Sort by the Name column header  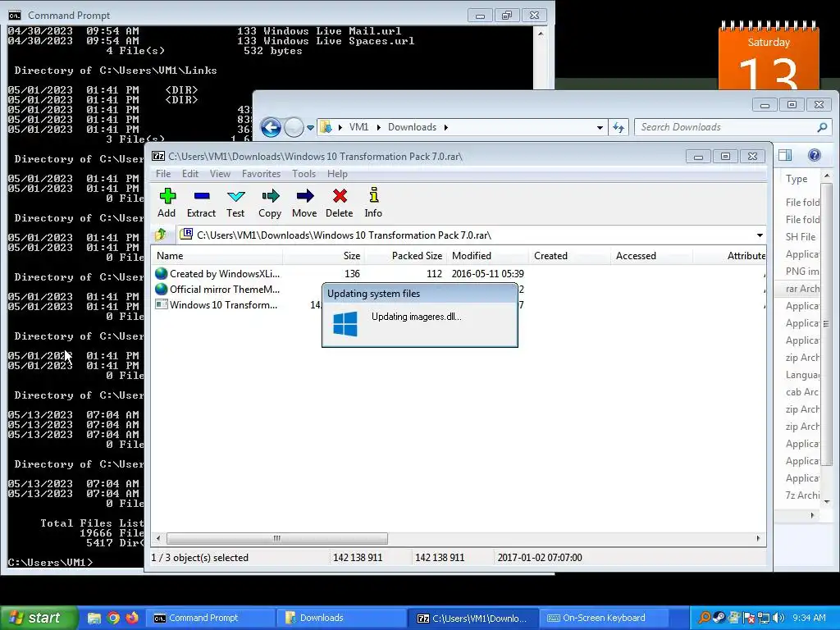pyautogui.click(x=217, y=256)
